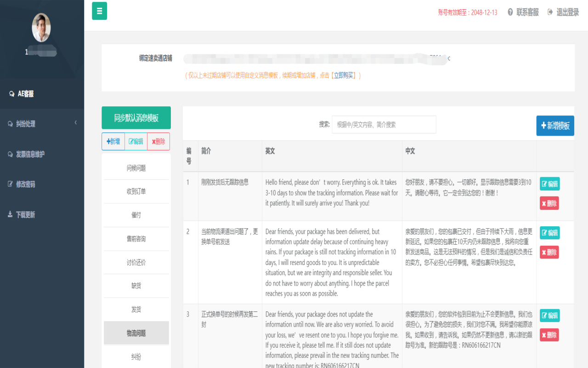Toggle the sidebar with the green hamburger icon
Image resolution: width=588 pixels, height=368 pixels.
click(99, 11)
